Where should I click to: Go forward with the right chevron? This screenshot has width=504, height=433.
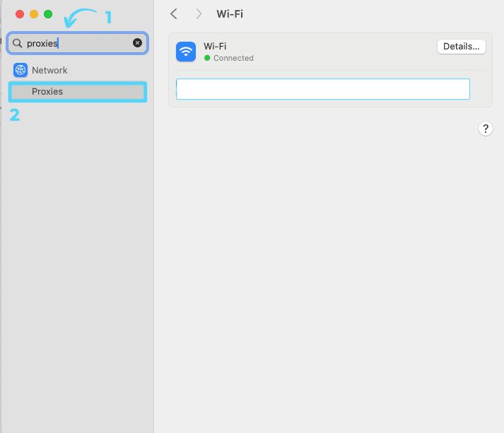[199, 14]
